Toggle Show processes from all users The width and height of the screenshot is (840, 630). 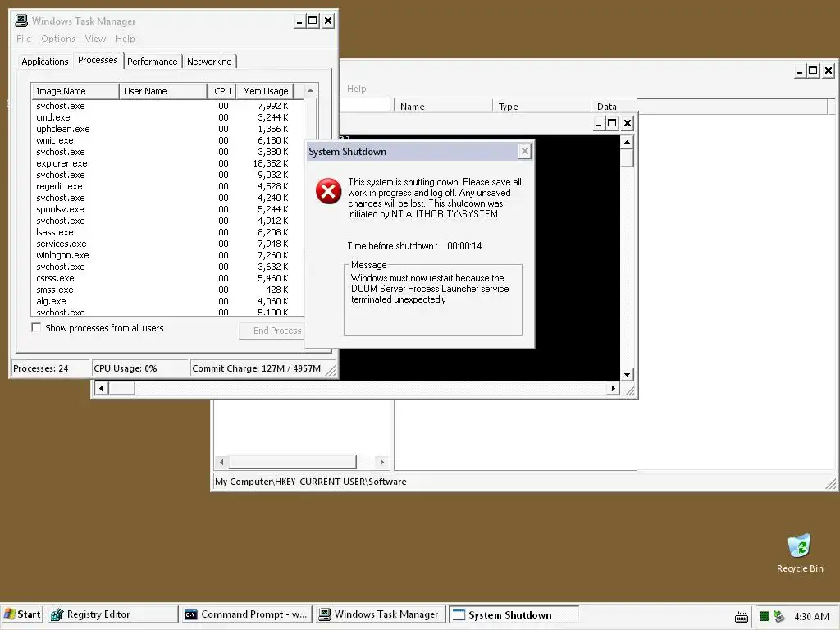coord(36,328)
